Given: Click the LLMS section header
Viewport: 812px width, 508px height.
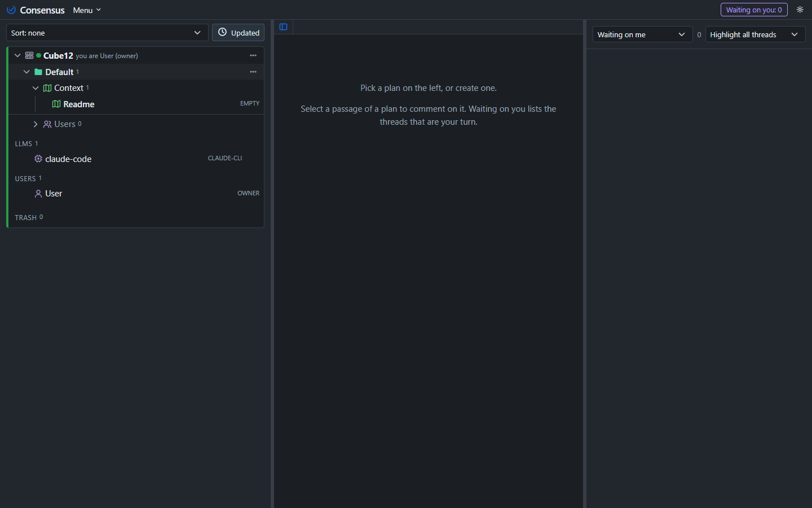Looking at the screenshot, I should click(x=27, y=144).
